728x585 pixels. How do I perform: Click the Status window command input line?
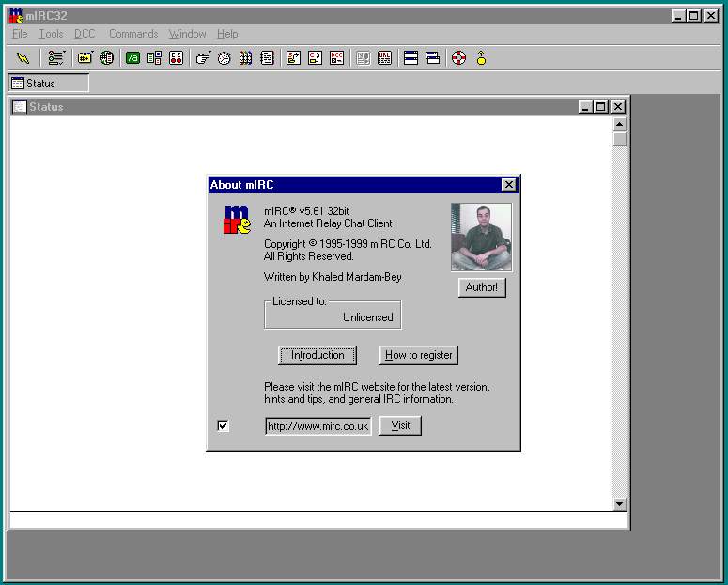[x=318, y=520]
